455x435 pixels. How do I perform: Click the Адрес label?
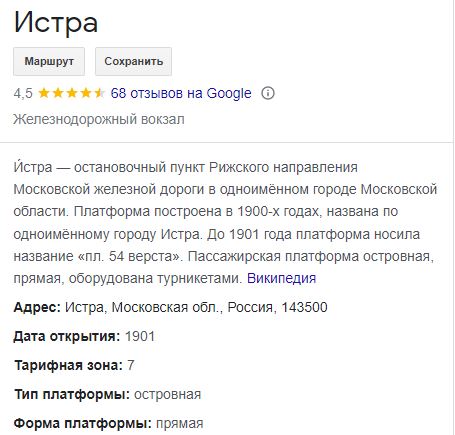37,307
